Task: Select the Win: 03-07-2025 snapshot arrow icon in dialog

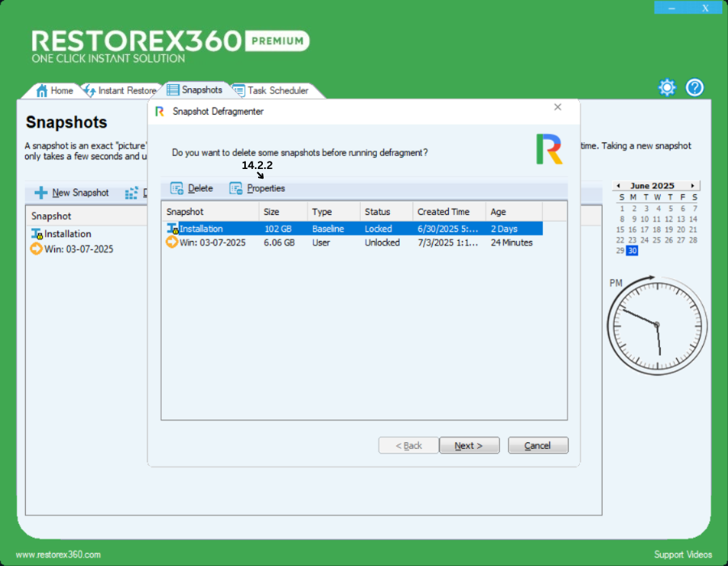Action: coord(172,242)
